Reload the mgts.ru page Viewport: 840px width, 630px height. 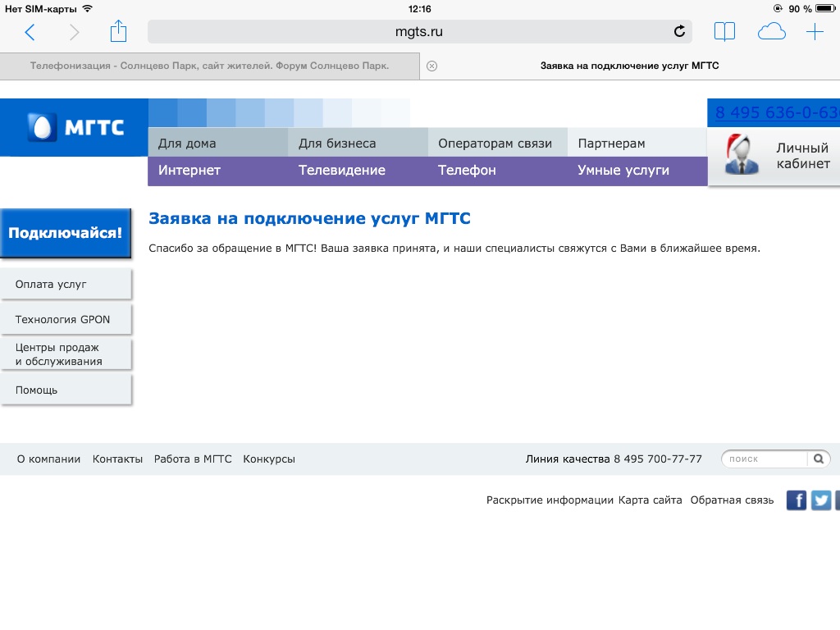coord(679,31)
